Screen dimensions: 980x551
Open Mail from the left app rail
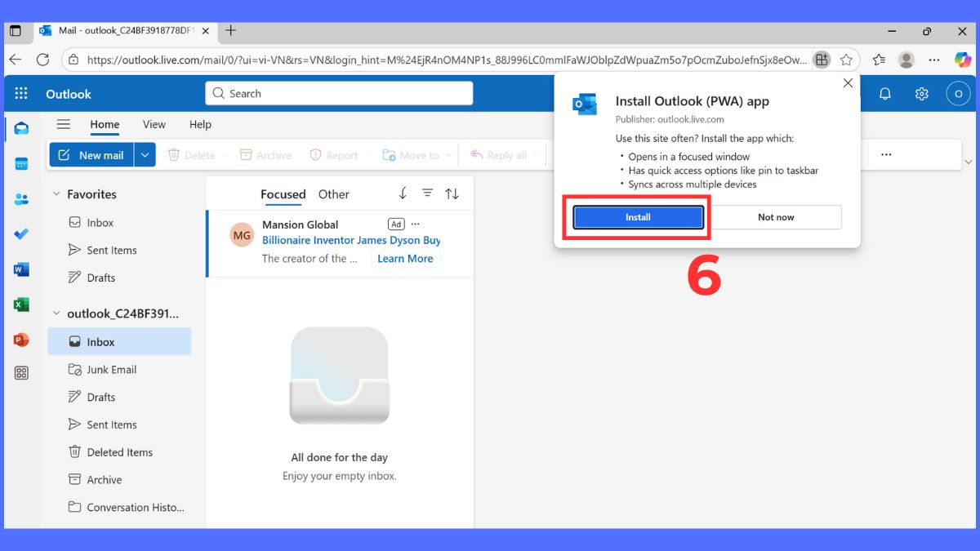[21, 128]
